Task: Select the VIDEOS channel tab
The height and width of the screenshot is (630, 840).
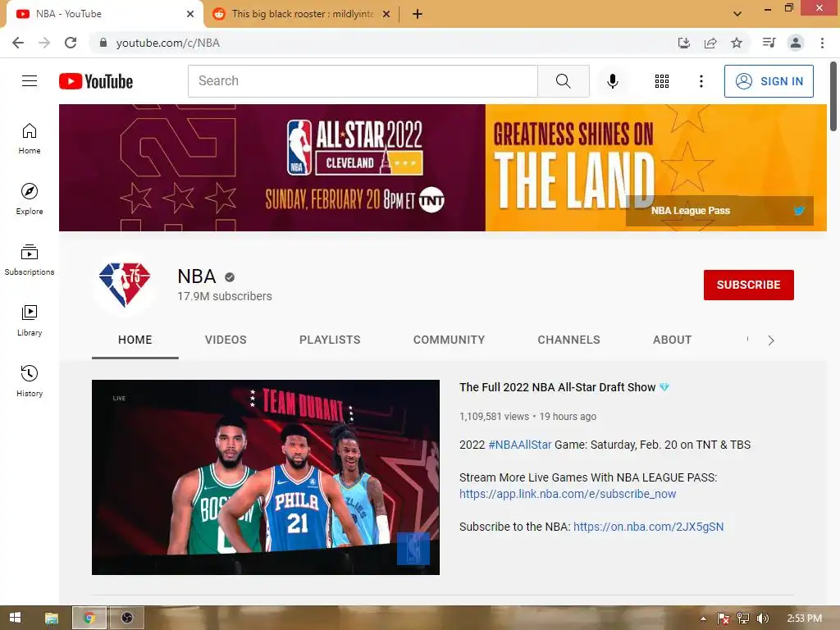Action: coord(226,340)
